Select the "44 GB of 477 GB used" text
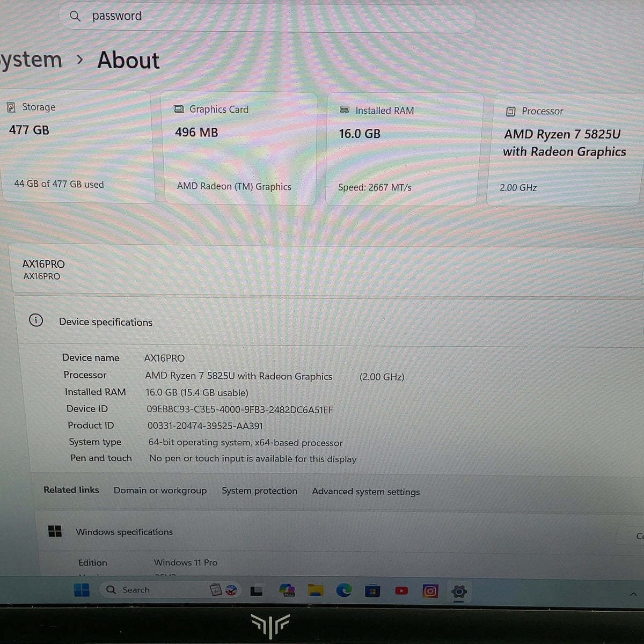 click(59, 184)
